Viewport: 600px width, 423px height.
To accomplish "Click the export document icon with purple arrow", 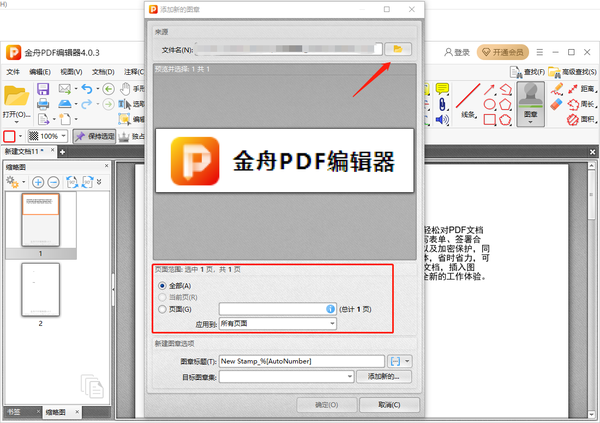I will (x=43, y=119).
